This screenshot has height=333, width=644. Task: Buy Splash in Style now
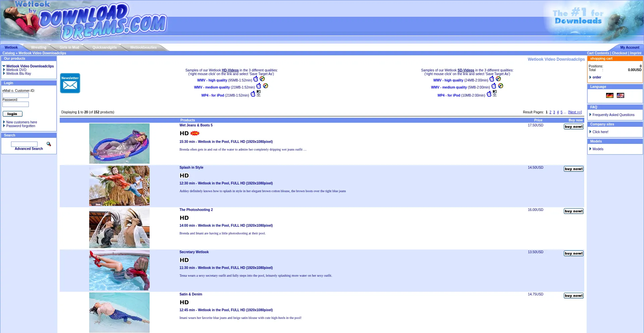click(x=574, y=169)
